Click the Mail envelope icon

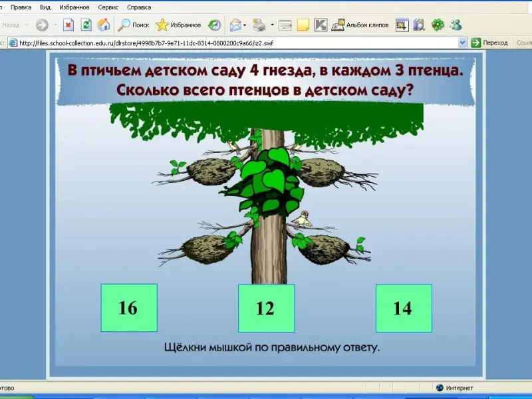click(x=235, y=25)
